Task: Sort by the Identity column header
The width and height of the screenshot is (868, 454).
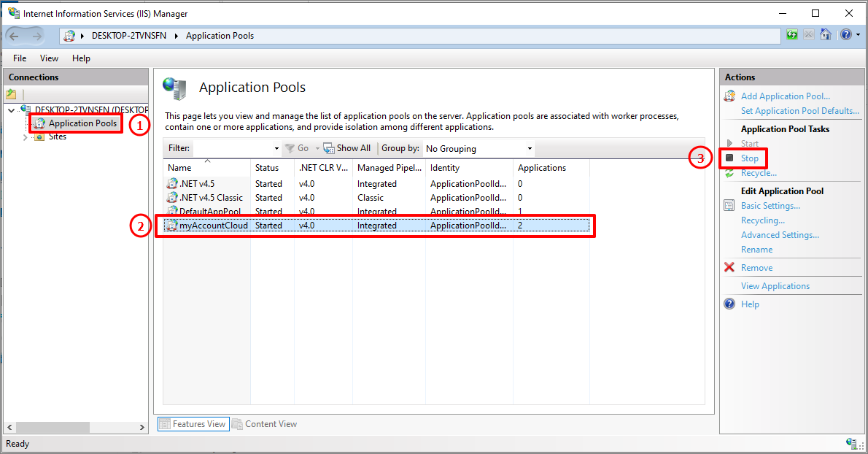Action: pos(470,168)
